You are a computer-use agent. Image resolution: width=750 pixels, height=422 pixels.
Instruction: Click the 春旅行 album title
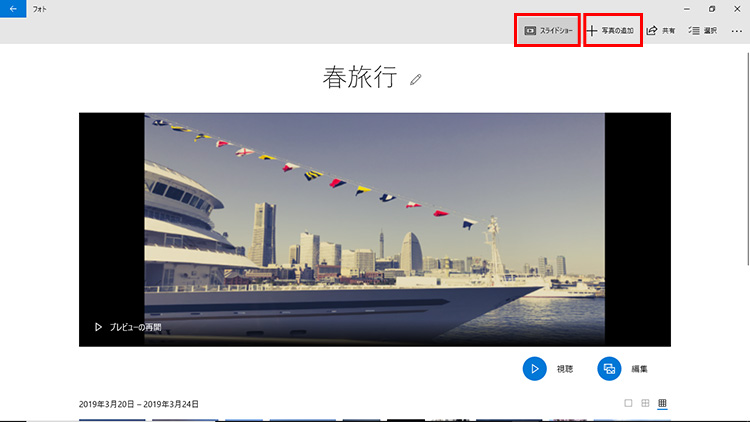coord(360,77)
